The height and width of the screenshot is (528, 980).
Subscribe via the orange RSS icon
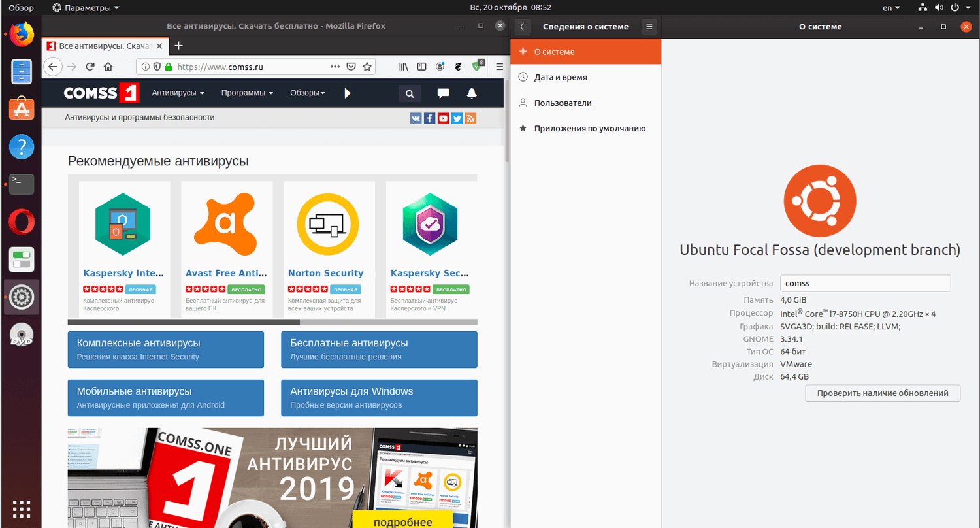[x=470, y=118]
